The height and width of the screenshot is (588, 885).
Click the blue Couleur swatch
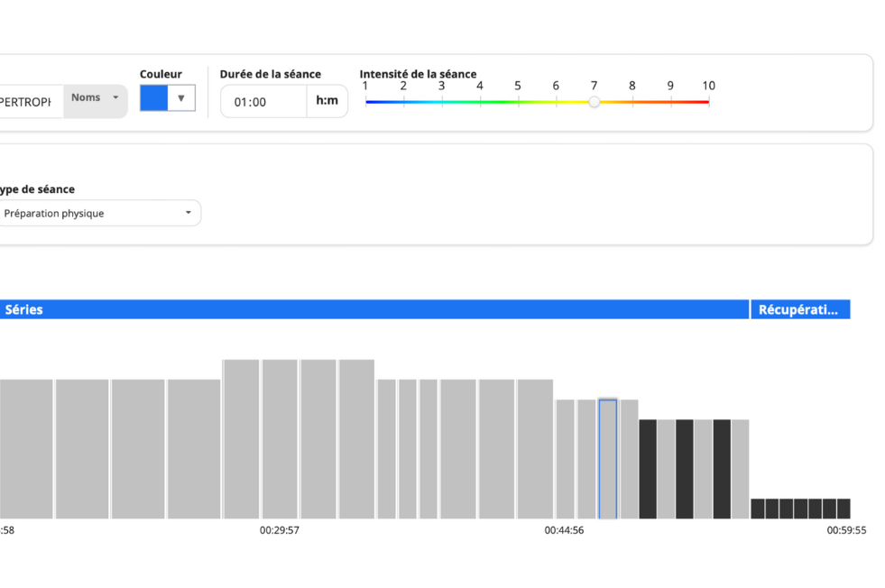click(x=153, y=98)
